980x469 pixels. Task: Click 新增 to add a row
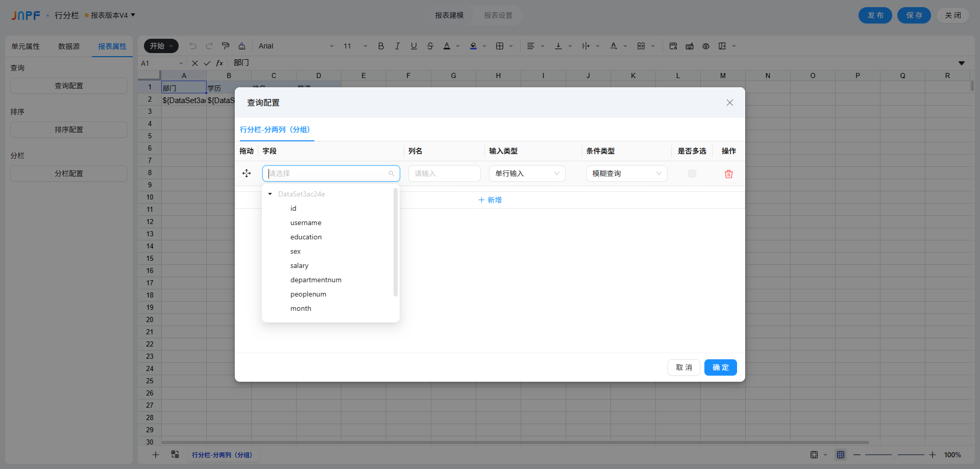(x=490, y=200)
